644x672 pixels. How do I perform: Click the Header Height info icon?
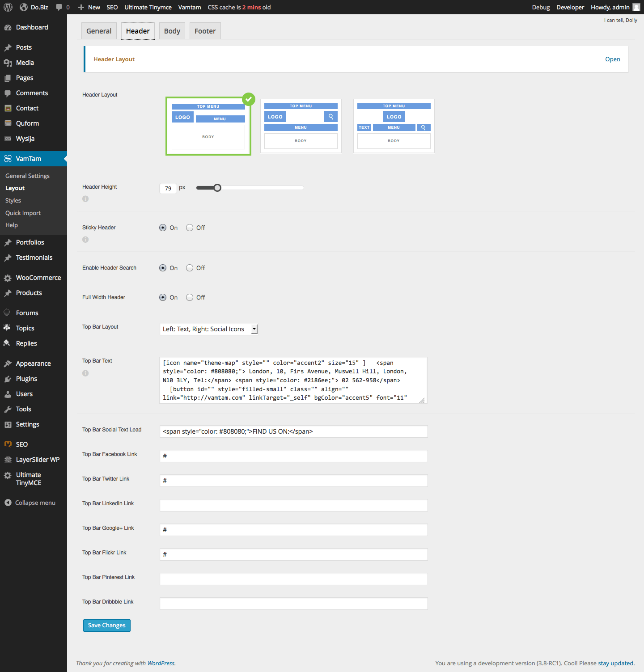[85, 199]
